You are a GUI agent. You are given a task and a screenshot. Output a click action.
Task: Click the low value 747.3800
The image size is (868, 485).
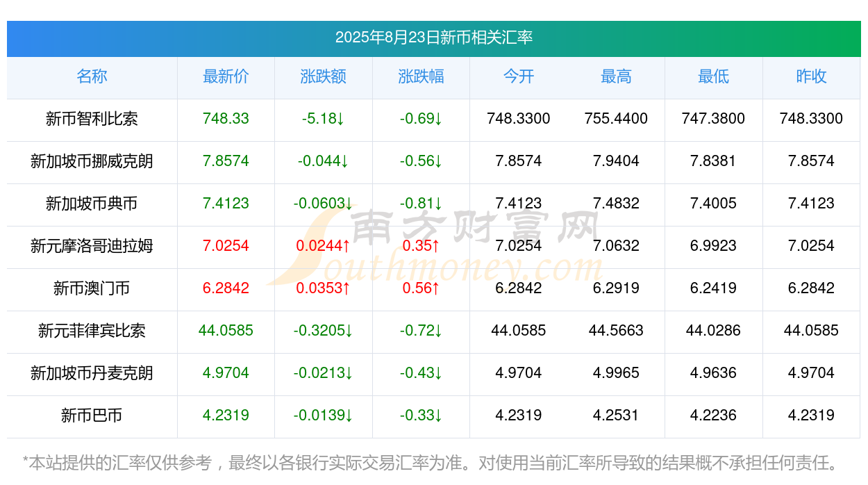pos(714,119)
